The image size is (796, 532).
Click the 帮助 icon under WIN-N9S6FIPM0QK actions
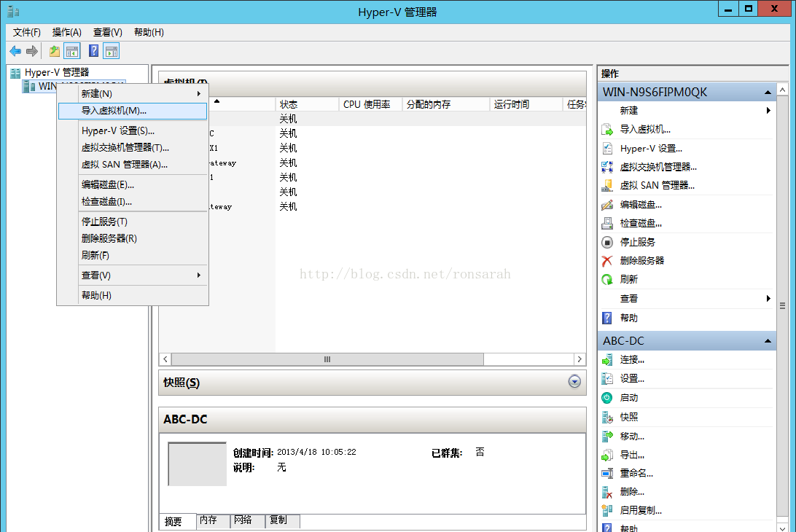(607, 318)
